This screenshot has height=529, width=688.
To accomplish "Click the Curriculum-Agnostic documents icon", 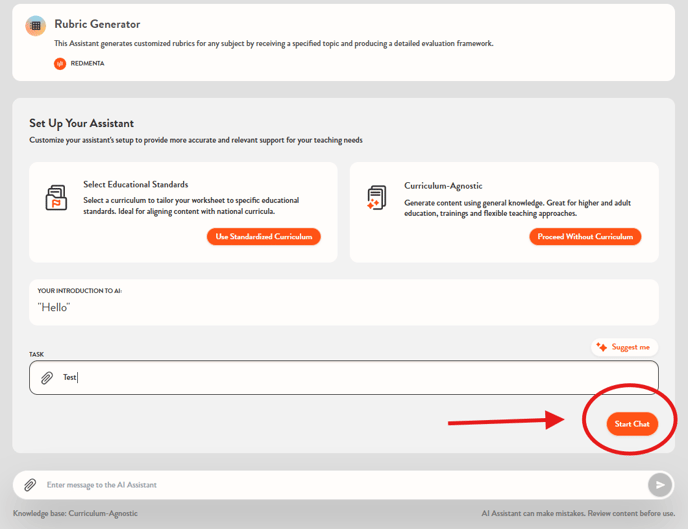I will (376, 198).
